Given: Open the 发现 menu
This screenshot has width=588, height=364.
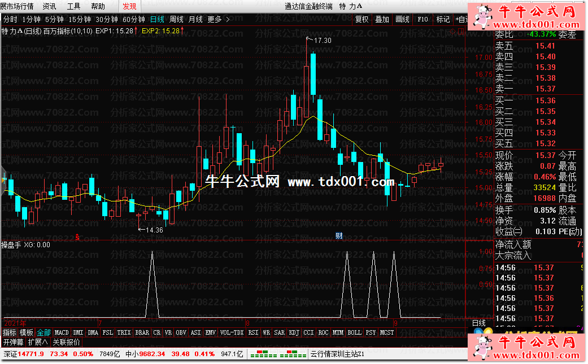Looking at the screenshot, I should (129, 6).
